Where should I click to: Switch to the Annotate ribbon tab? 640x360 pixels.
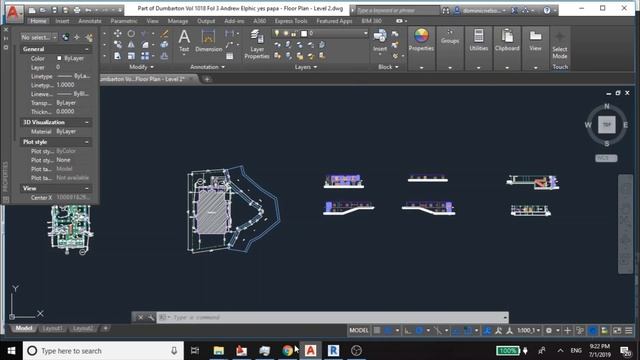(90, 21)
